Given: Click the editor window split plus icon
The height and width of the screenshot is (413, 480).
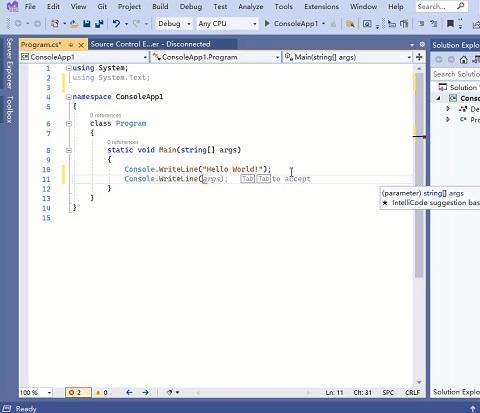Looking at the screenshot, I should (x=419, y=57).
